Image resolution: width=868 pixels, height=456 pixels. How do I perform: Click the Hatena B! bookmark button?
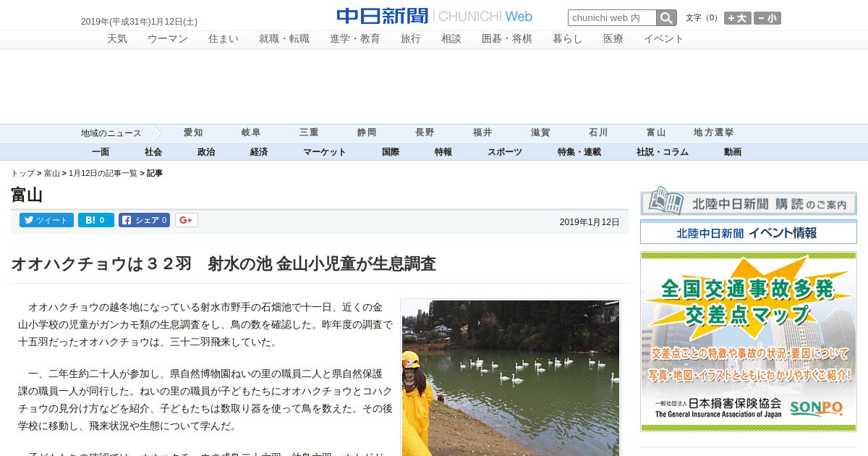[96, 220]
